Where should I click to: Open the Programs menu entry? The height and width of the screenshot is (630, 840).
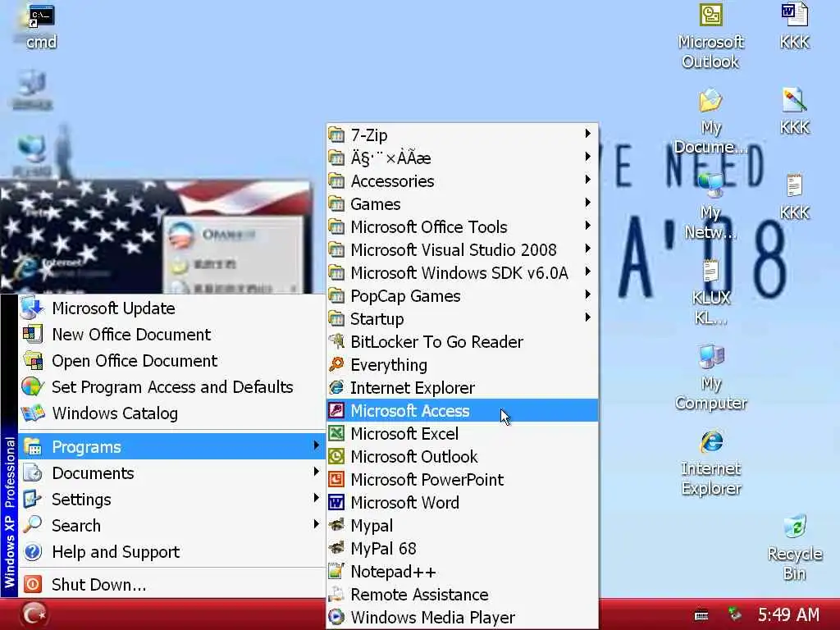(x=171, y=447)
